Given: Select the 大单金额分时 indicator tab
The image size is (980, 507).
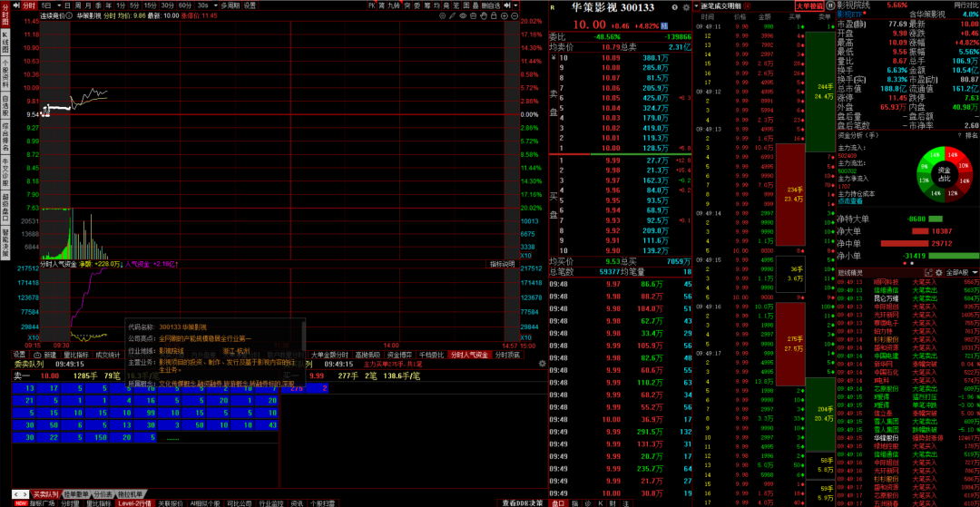Looking at the screenshot, I should coord(329,355).
